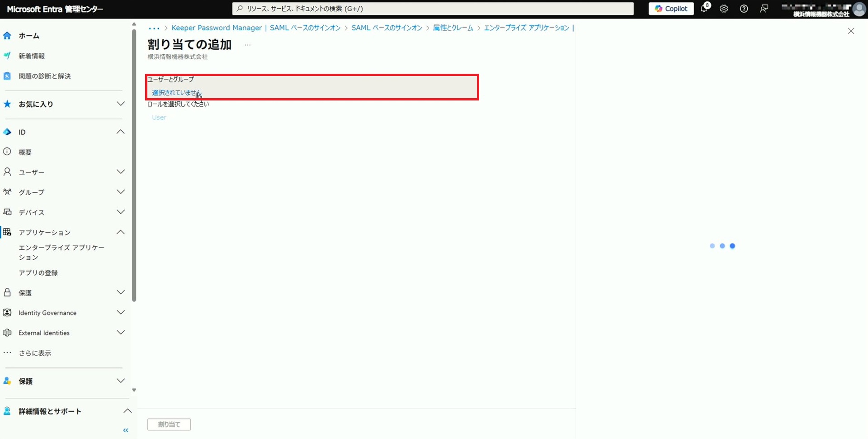Open the feedback icon in header

coord(764,9)
